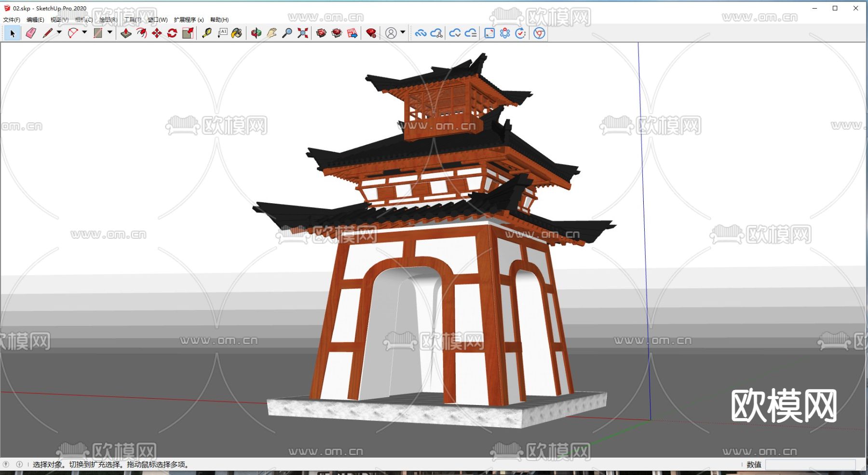The width and height of the screenshot is (868, 475).
Task: Choose the Move tool
Action: [157, 33]
